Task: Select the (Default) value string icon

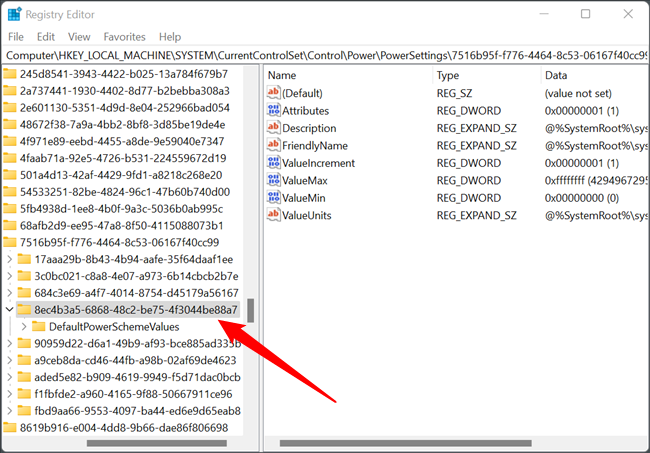Action: coord(273,92)
